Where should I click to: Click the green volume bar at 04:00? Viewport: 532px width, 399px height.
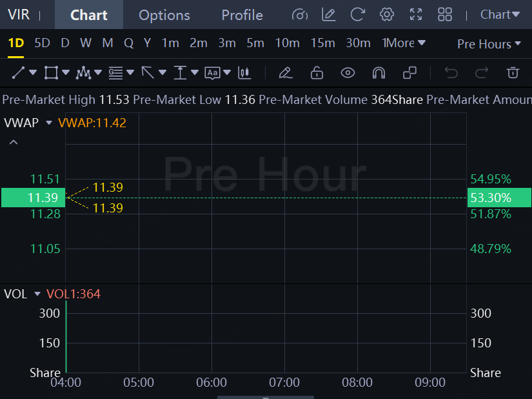(66, 336)
